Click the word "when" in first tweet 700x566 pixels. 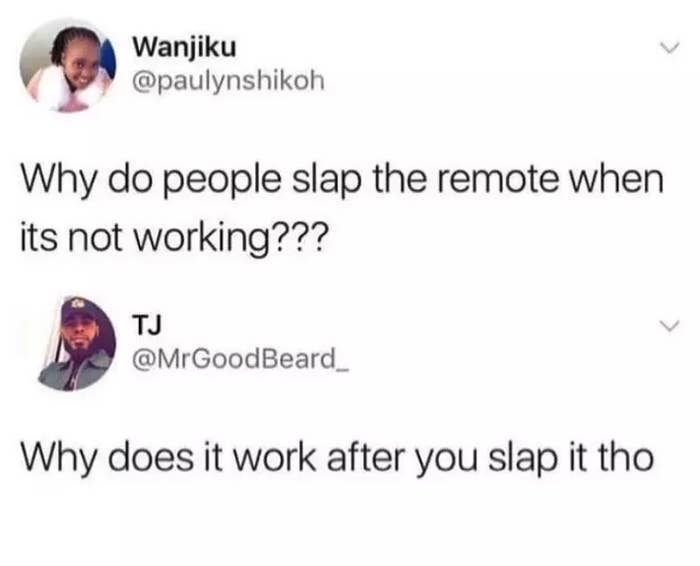point(615,179)
